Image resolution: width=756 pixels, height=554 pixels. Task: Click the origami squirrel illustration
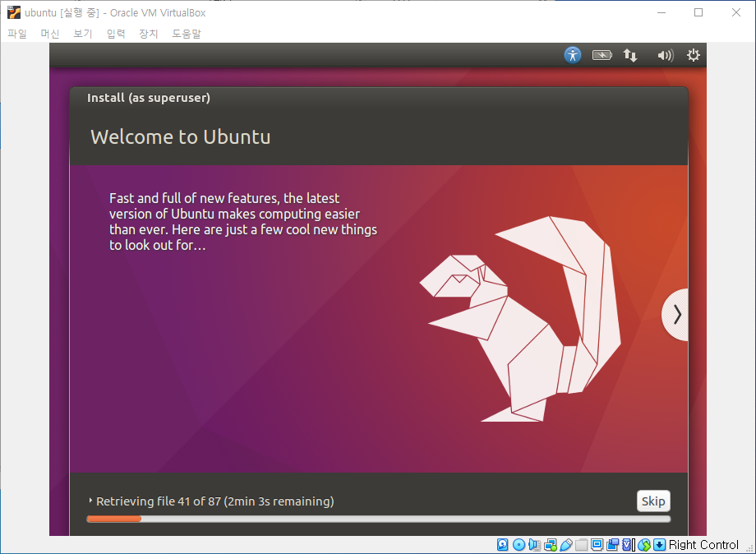click(x=520, y=319)
